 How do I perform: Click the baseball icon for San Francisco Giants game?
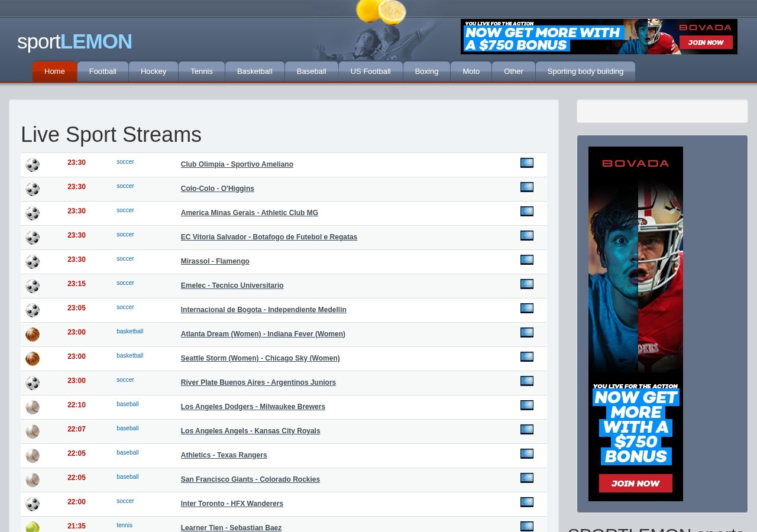point(33,480)
